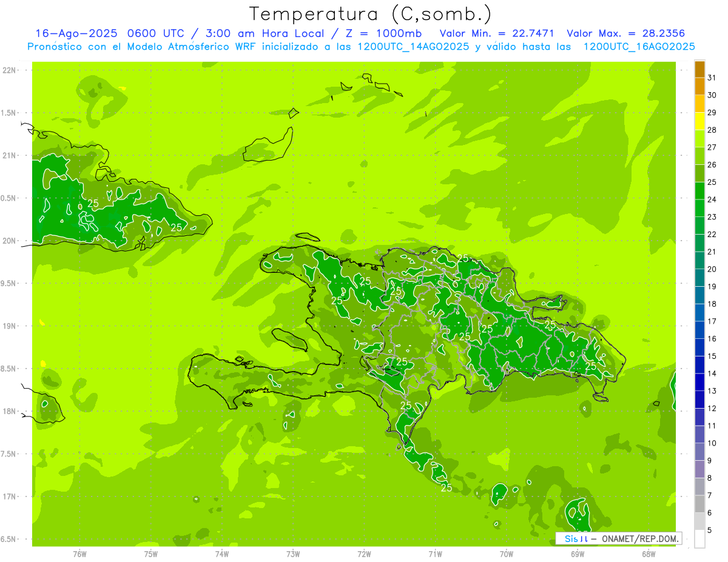Click the "18N" latitude label

(x=8, y=412)
